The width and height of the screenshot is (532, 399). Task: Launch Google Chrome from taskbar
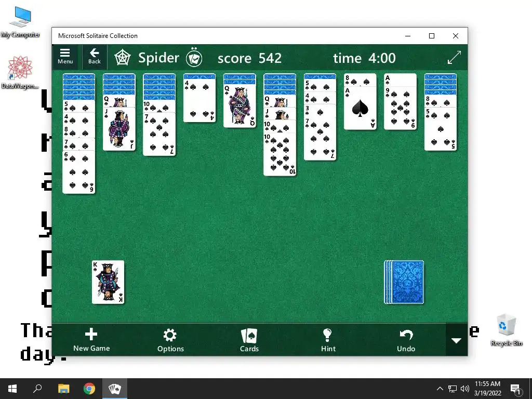tap(89, 389)
